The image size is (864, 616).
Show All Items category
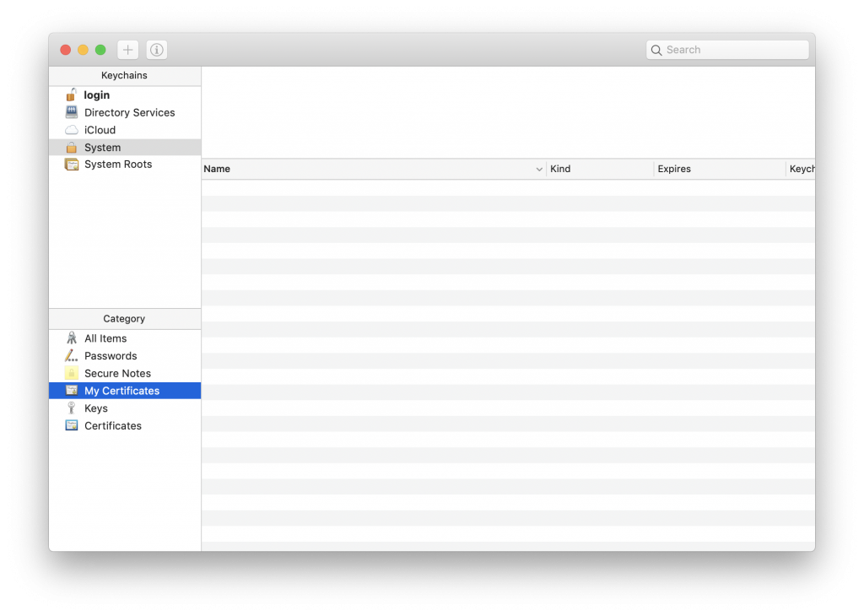(x=125, y=338)
